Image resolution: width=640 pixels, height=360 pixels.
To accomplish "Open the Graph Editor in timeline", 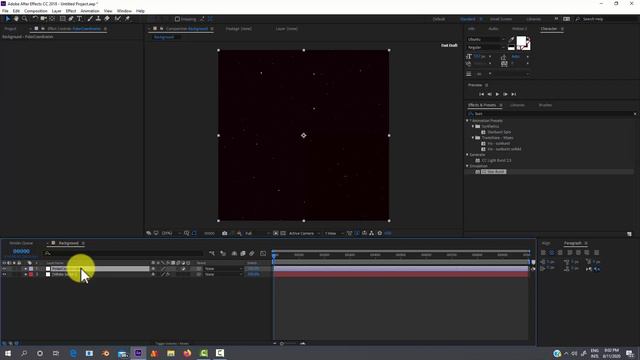I will (263, 253).
